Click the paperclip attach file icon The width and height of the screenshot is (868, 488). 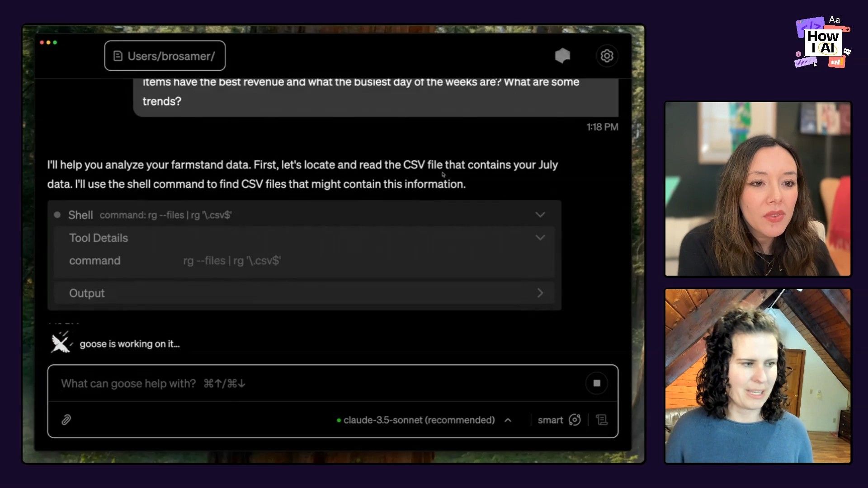point(66,420)
